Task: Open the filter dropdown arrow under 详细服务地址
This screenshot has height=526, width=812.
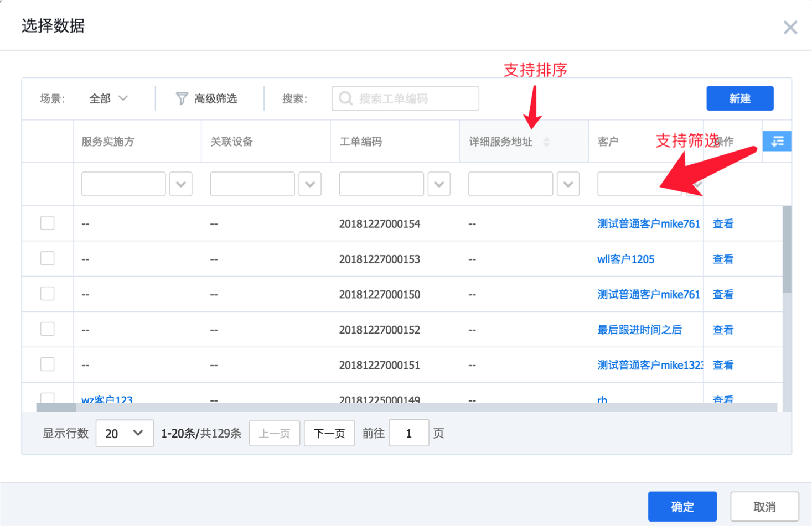Action: click(568, 184)
